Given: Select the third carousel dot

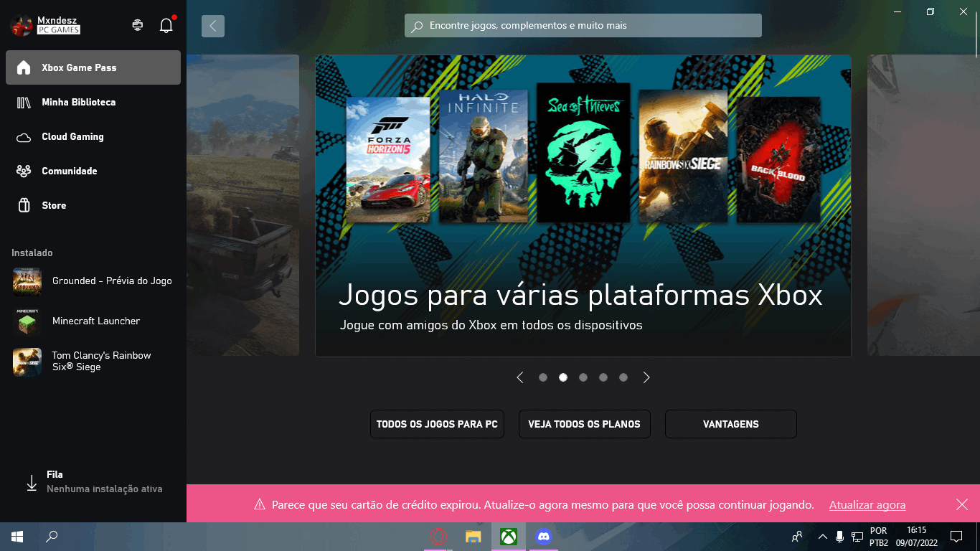Looking at the screenshot, I should point(583,377).
